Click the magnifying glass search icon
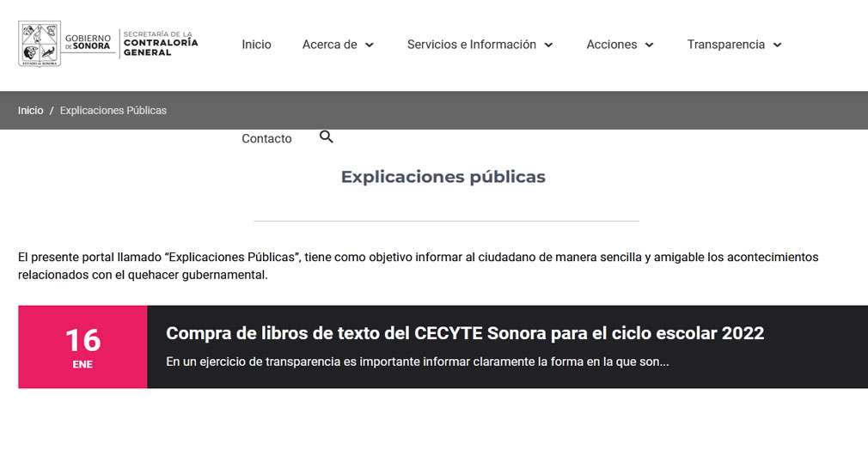 click(326, 137)
